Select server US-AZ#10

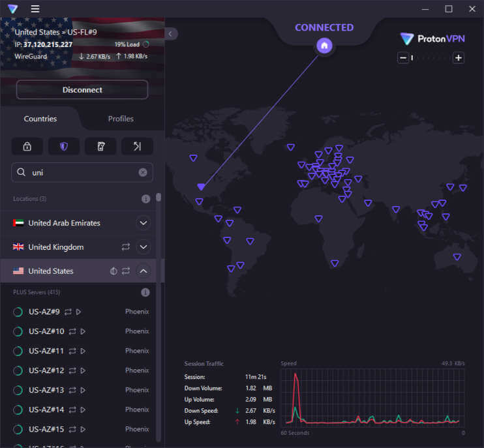coord(78,331)
